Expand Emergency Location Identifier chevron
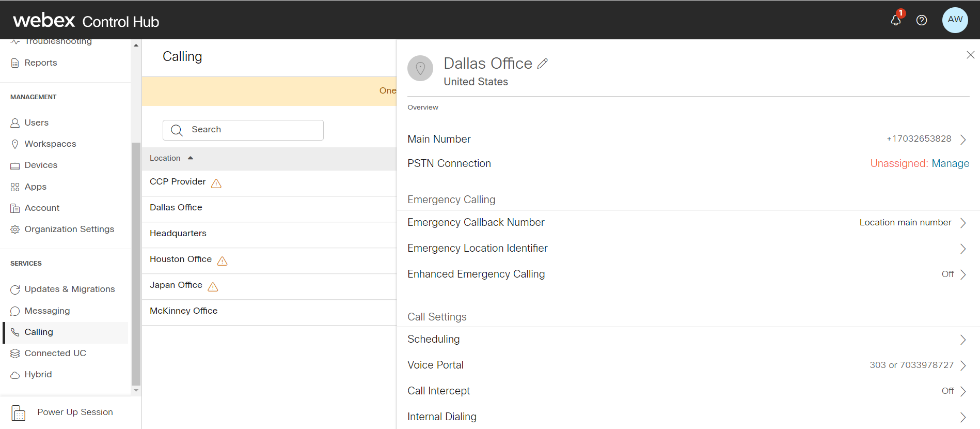980x429 pixels. coord(963,249)
